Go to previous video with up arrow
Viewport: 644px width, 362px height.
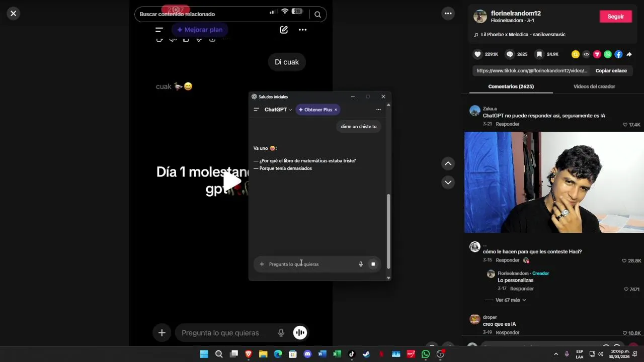448,163
